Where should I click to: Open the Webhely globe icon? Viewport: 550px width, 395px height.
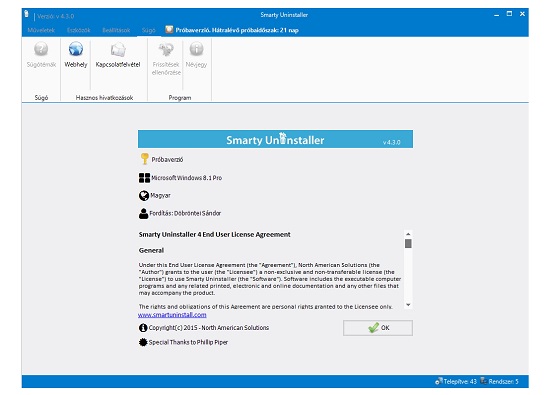point(76,49)
